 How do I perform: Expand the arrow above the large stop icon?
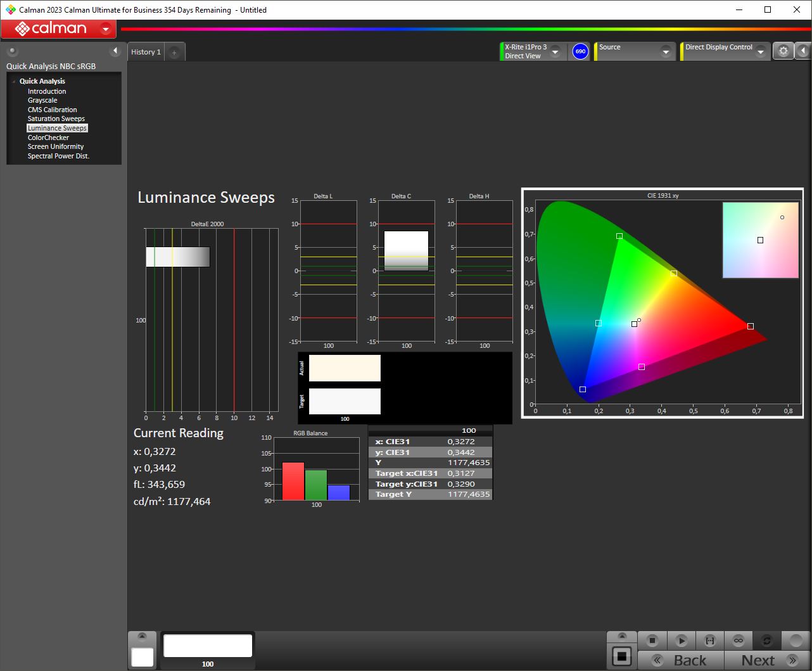coord(622,636)
